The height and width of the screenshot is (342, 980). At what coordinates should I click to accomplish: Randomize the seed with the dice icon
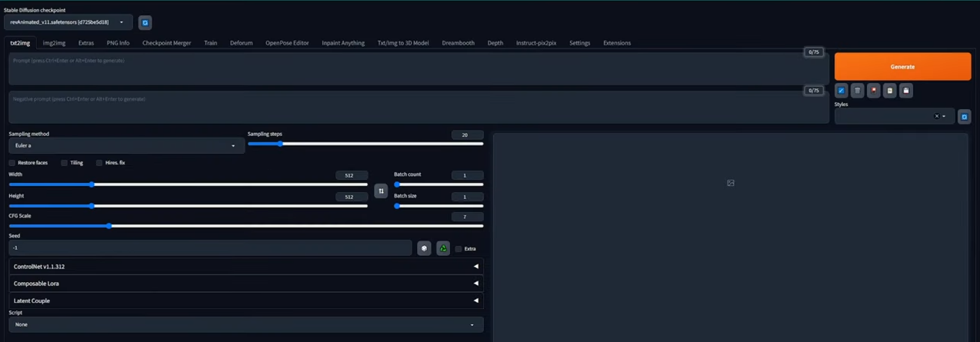coord(424,248)
